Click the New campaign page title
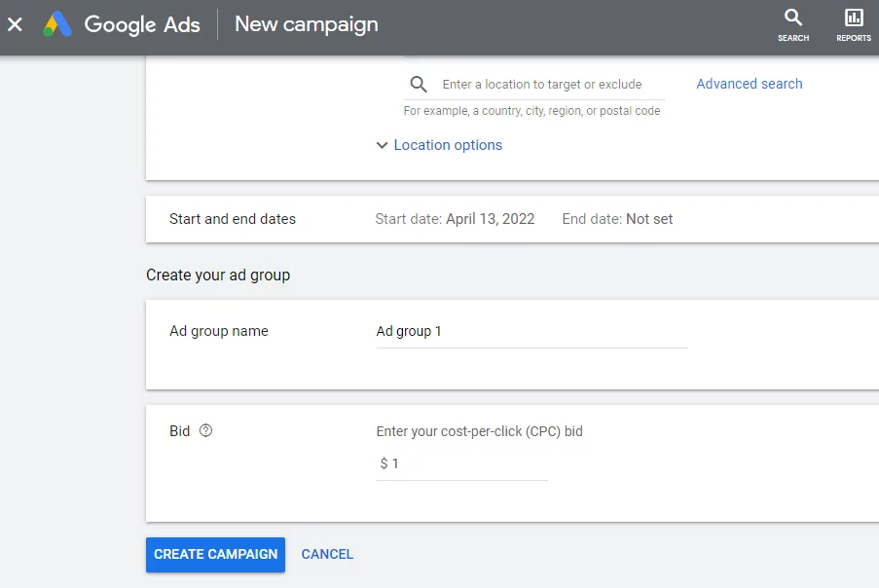This screenshot has width=879, height=588. (x=306, y=24)
